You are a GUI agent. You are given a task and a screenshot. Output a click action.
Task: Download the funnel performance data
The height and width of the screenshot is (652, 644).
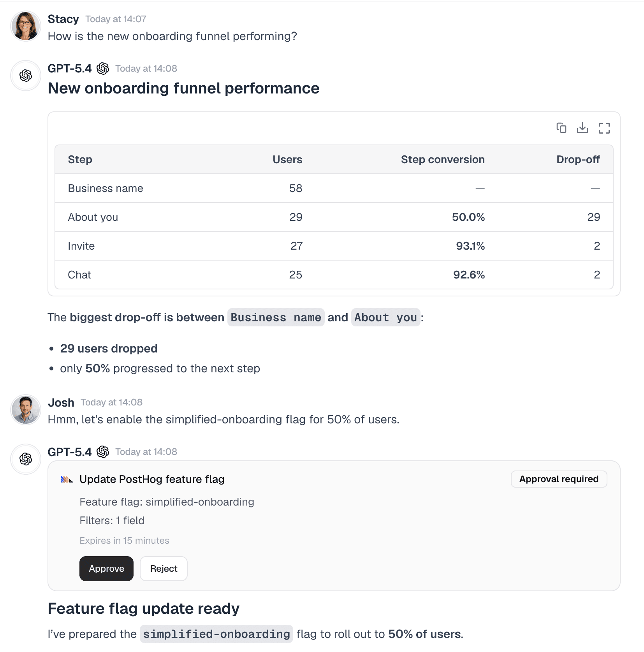[583, 128]
